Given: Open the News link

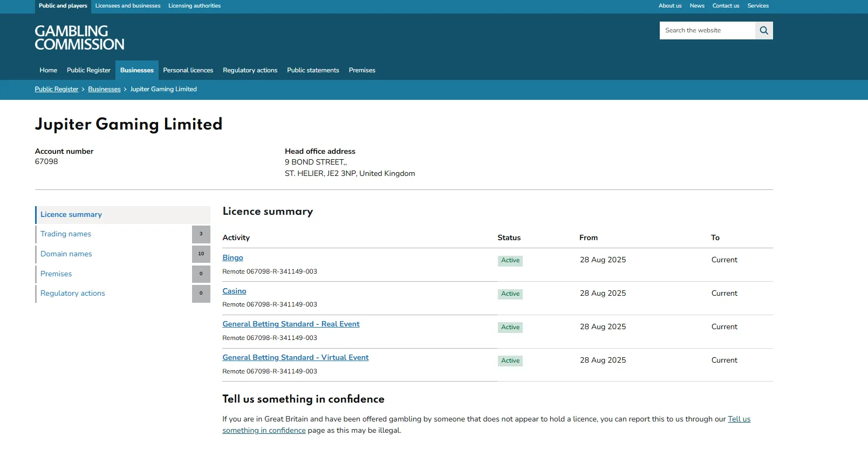Looking at the screenshot, I should 697,6.
